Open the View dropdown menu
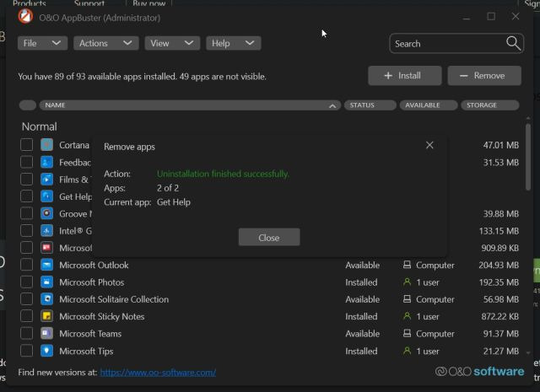Image resolution: width=540 pixels, height=392 pixels. click(172, 43)
